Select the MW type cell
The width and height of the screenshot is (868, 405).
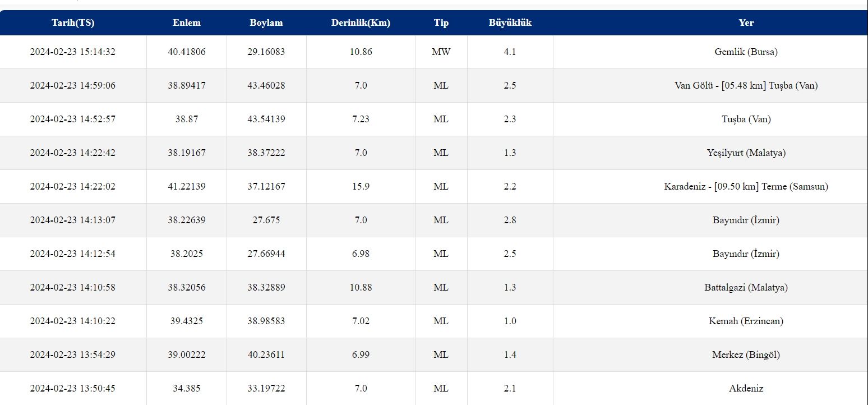tap(441, 52)
